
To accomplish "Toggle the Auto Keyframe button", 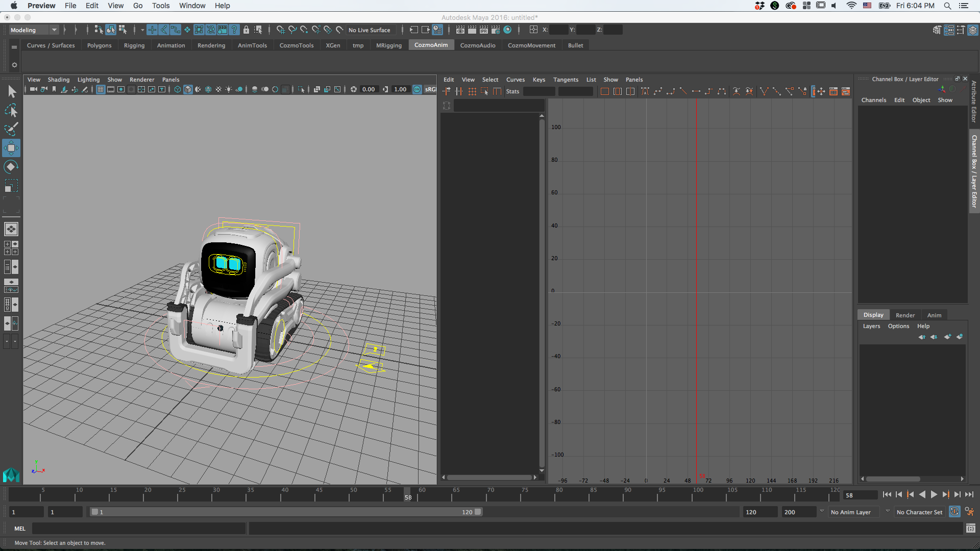I will [954, 512].
